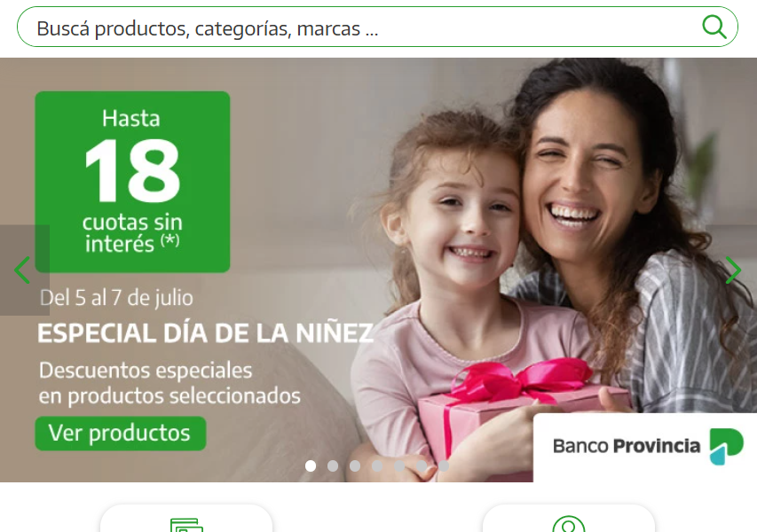
Task: Focus the 'Buscá productos, categorías, marcas' search field
Action: coord(377,27)
